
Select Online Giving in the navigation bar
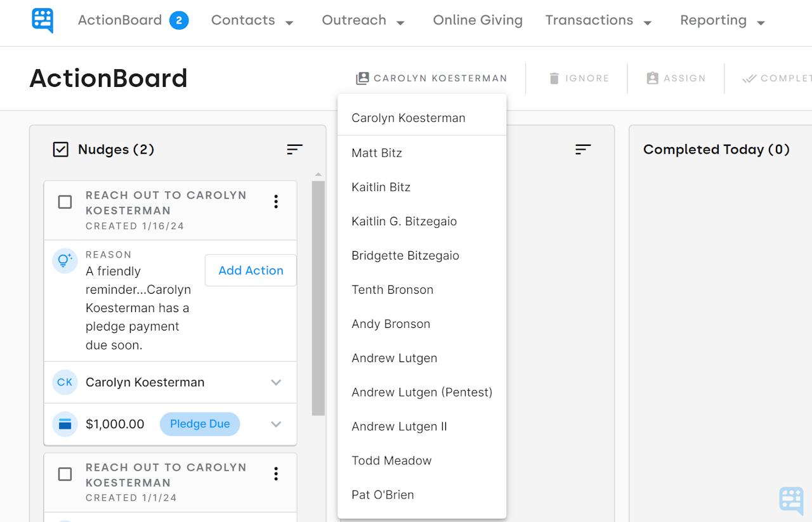tap(477, 20)
